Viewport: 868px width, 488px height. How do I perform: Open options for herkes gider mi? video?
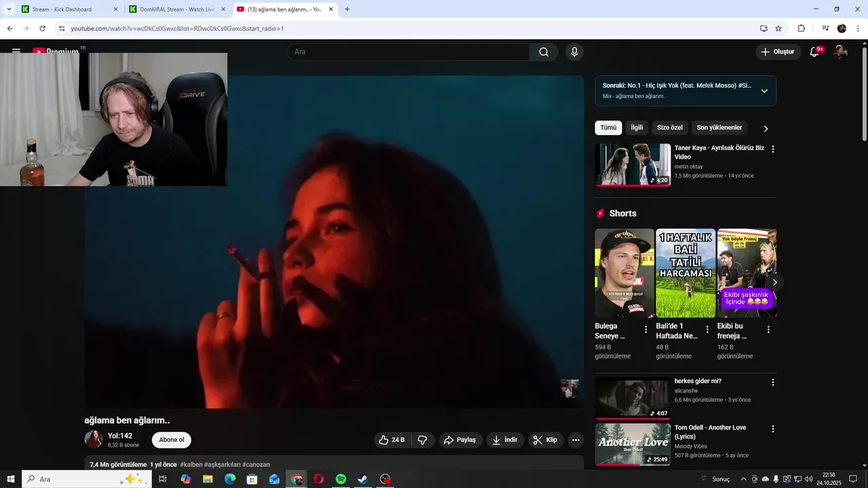[772, 382]
